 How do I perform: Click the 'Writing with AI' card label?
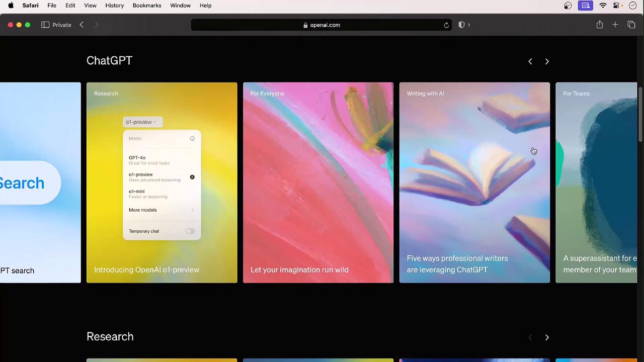pyautogui.click(x=425, y=94)
